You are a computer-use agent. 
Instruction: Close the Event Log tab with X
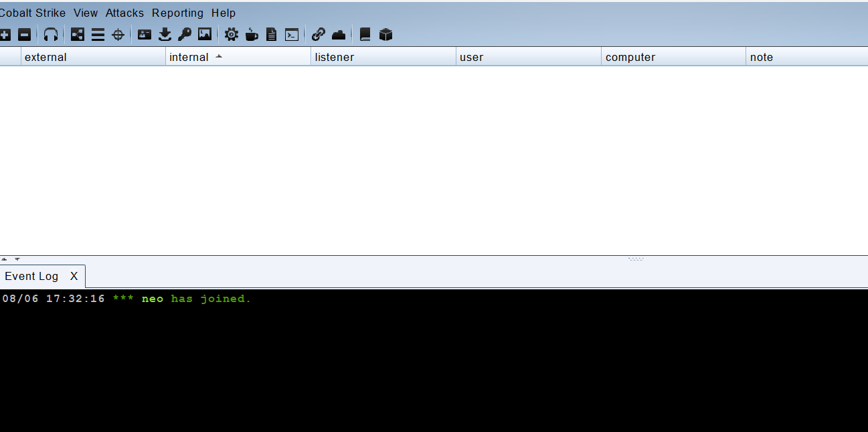coord(74,276)
